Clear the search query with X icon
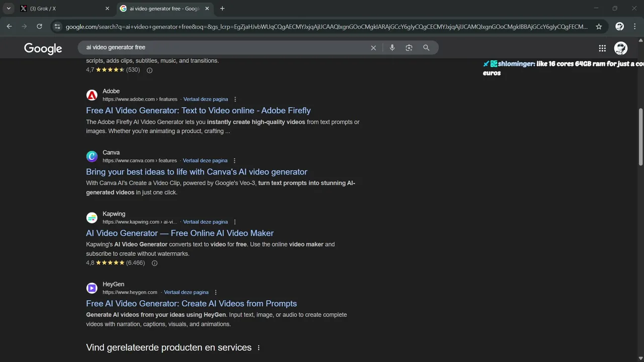644x362 pixels. 373,48
